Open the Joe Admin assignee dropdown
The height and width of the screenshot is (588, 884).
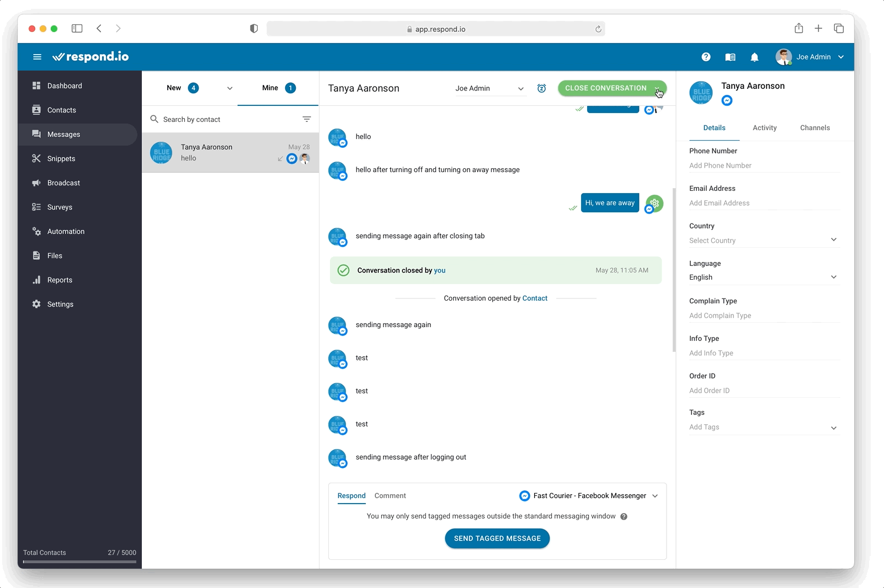click(490, 88)
